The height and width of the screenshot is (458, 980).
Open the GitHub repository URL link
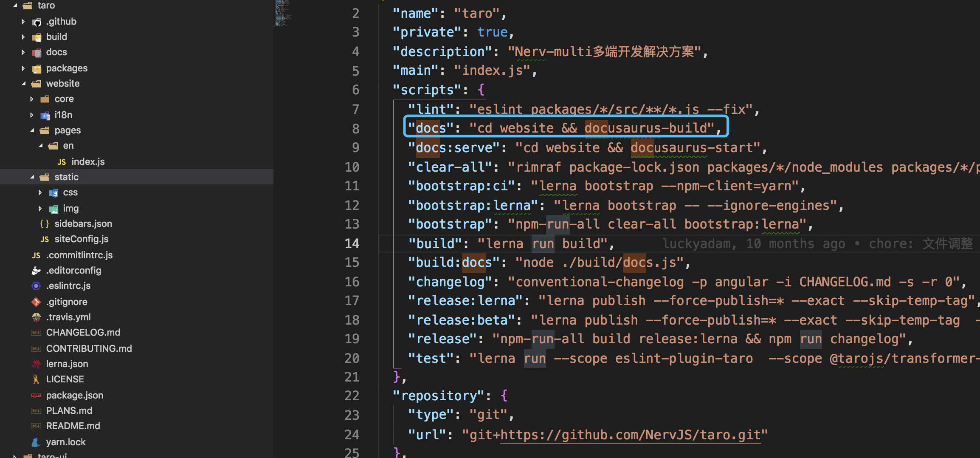[x=630, y=435]
